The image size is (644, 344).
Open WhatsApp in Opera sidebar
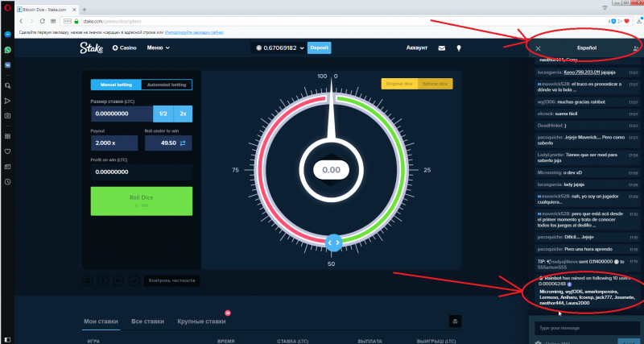(x=7, y=50)
